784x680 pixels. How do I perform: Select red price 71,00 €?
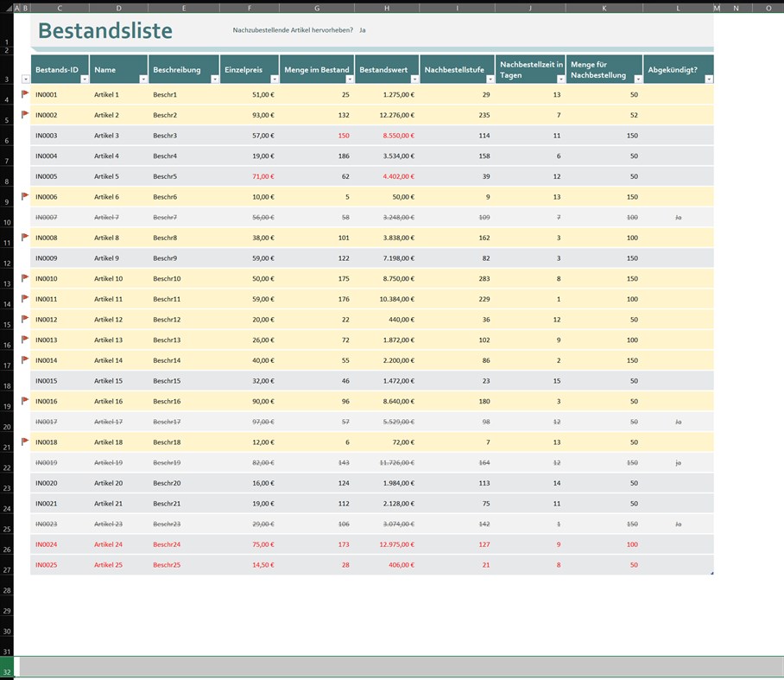250,176
